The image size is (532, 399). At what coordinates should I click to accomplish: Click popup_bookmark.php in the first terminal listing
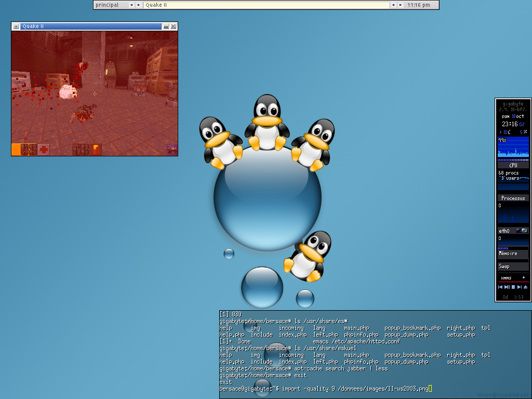tap(413, 328)
